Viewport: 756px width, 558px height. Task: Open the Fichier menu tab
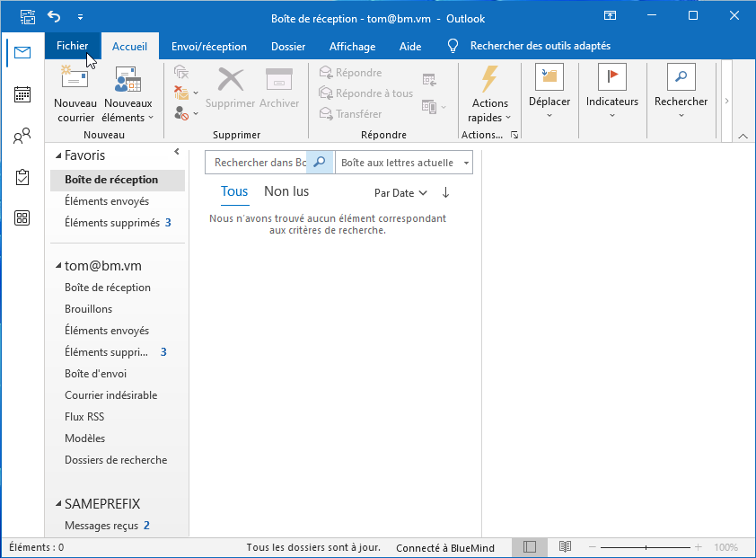72,46
